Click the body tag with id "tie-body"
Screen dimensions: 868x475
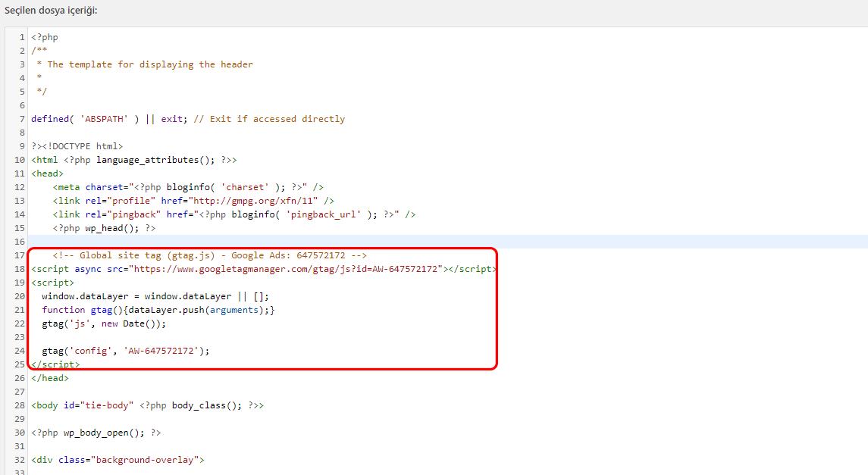pos(147,405)
